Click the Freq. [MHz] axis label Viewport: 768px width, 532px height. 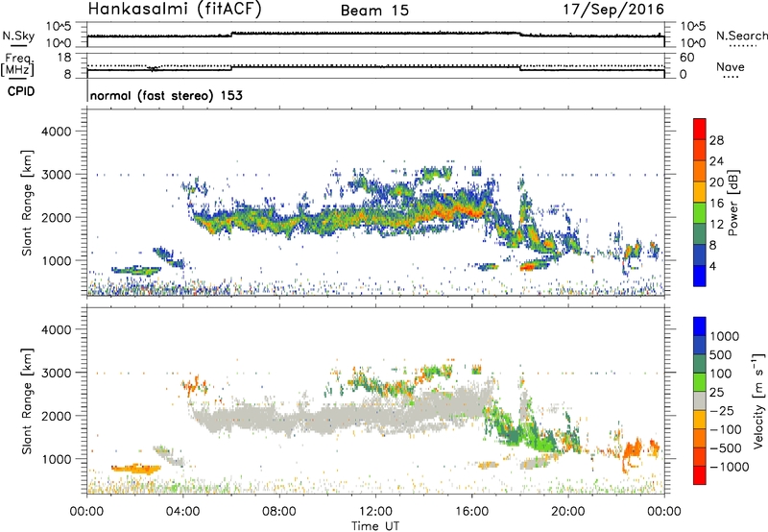(18, 65)
